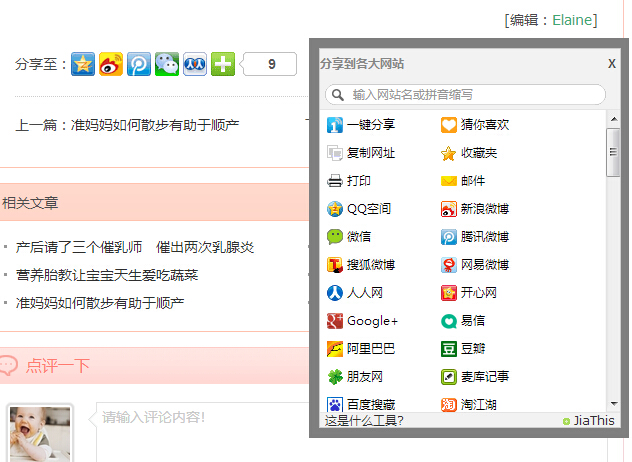
Task: Click the 搜狐微博 icon
Action: point(335,265)
